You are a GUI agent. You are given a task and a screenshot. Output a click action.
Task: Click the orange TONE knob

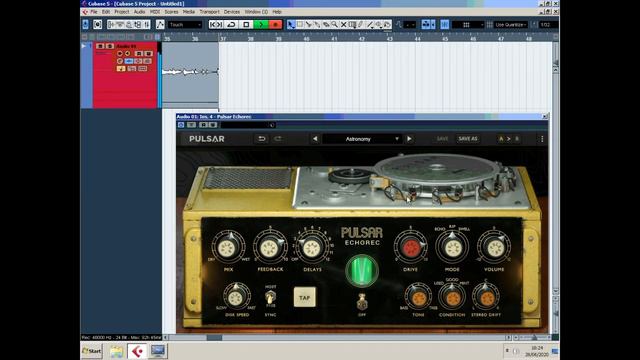[x=418, y=298]
